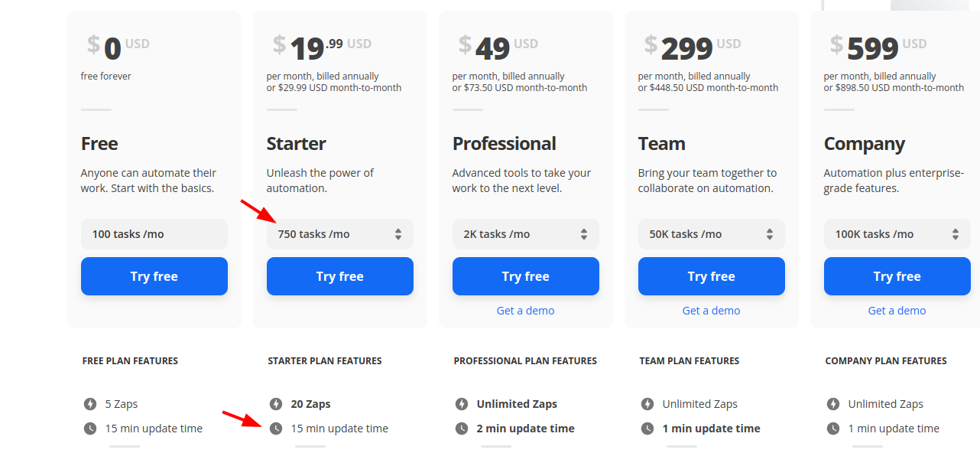980x453 pixels.
Task: Click Try free for Professional plan
Action: (526, 276)
